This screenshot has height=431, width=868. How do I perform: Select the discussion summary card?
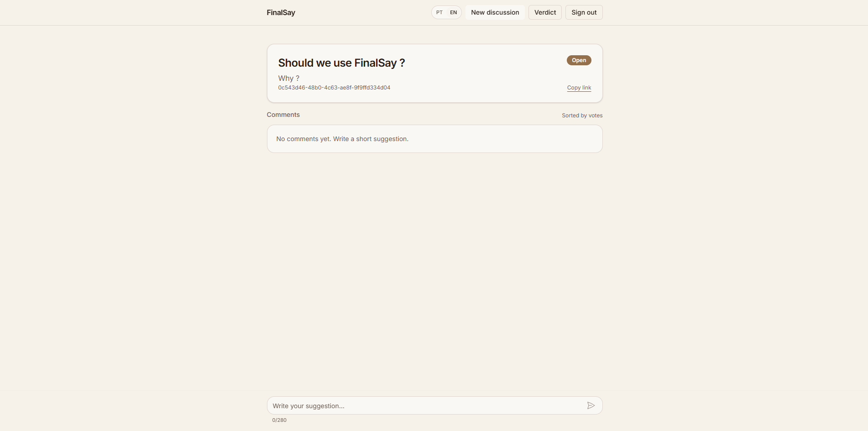click(434, 73)
